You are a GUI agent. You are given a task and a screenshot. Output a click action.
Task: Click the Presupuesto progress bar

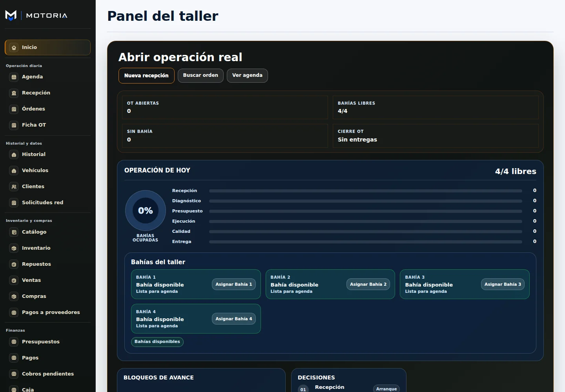point(365,211)
